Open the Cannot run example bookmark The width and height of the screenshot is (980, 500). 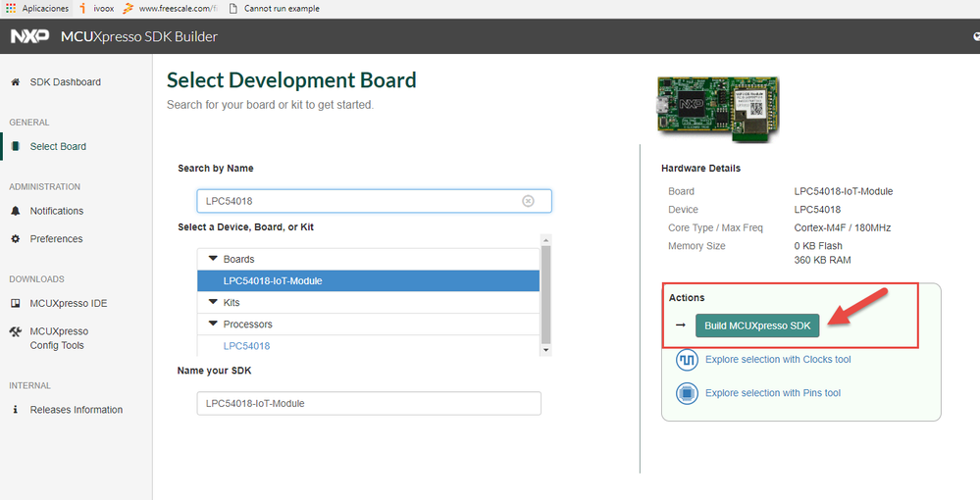click(275, 8)
